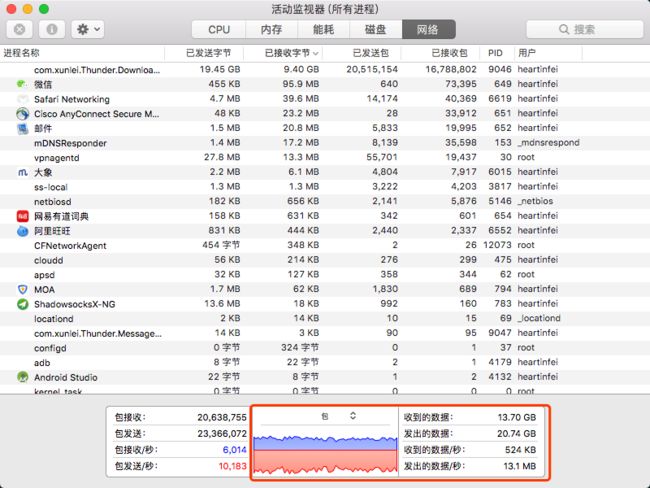
Task: Sort by 已接收包 column header
Action: point(440,53)
